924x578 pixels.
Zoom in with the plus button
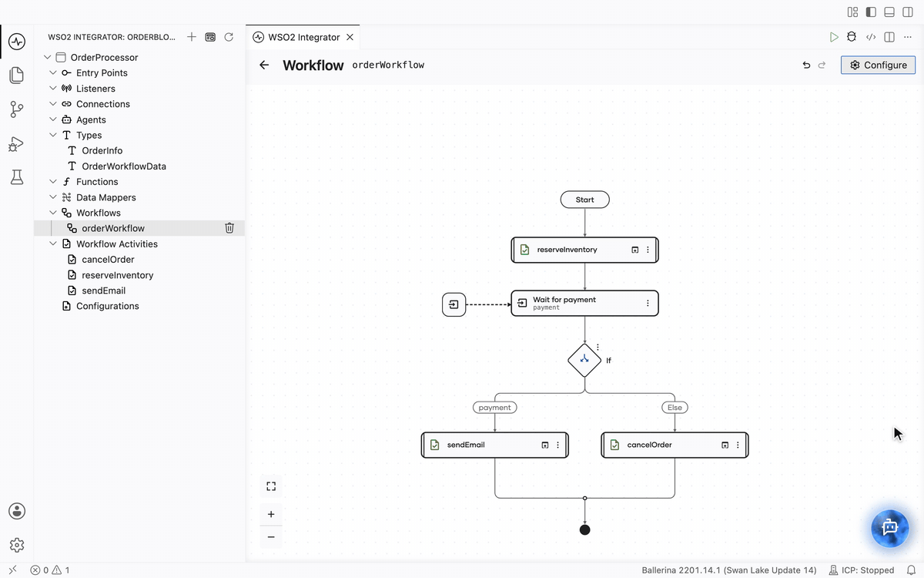[x=271, y=514]
